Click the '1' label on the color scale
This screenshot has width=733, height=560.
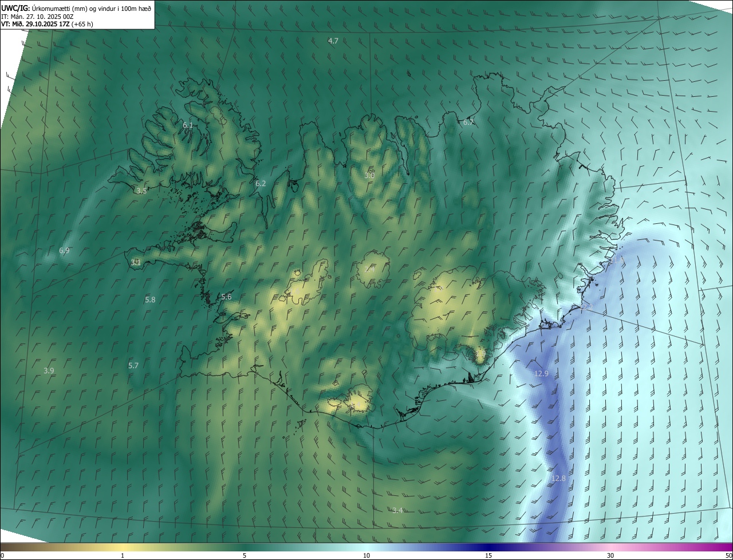(x=123, y=555)
